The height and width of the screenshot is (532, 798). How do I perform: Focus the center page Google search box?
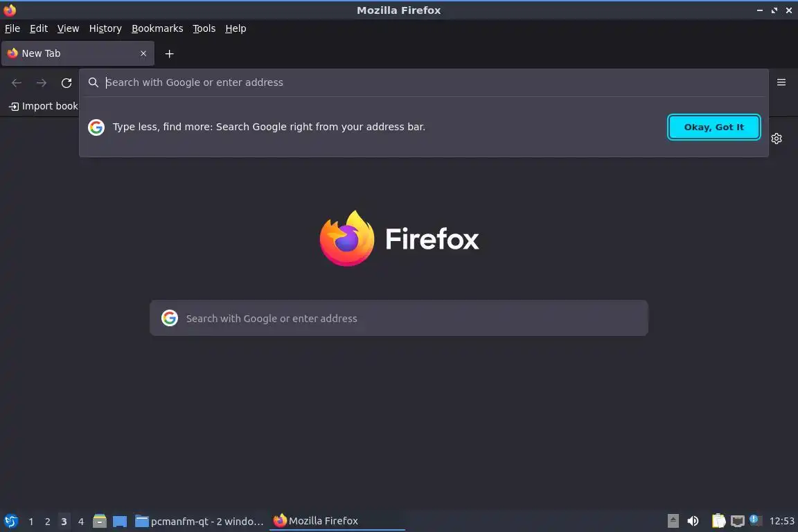pos(399,318)
